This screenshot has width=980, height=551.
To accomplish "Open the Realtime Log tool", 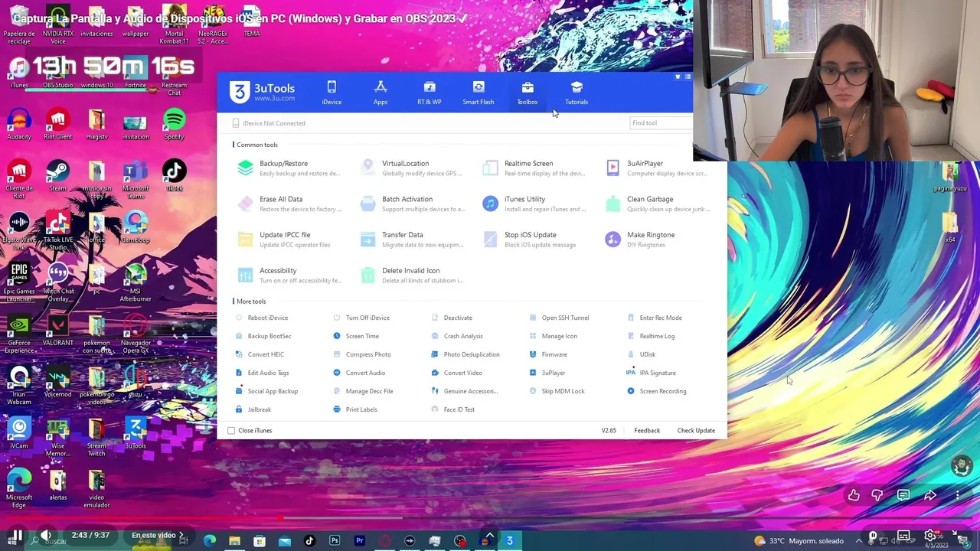I will [651, 336].
